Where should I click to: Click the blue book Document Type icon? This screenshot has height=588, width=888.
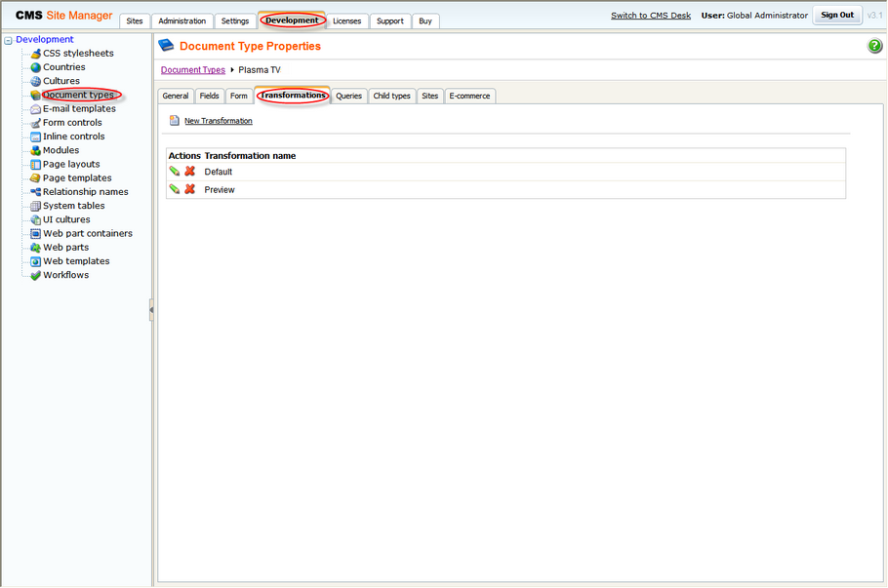(166, 45)
